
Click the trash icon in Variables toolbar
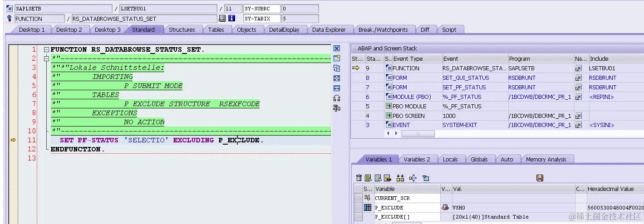tap(359, 178)
